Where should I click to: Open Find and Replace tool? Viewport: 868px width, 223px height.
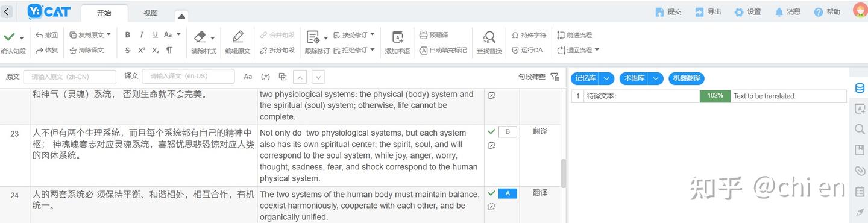click(489, 42)
